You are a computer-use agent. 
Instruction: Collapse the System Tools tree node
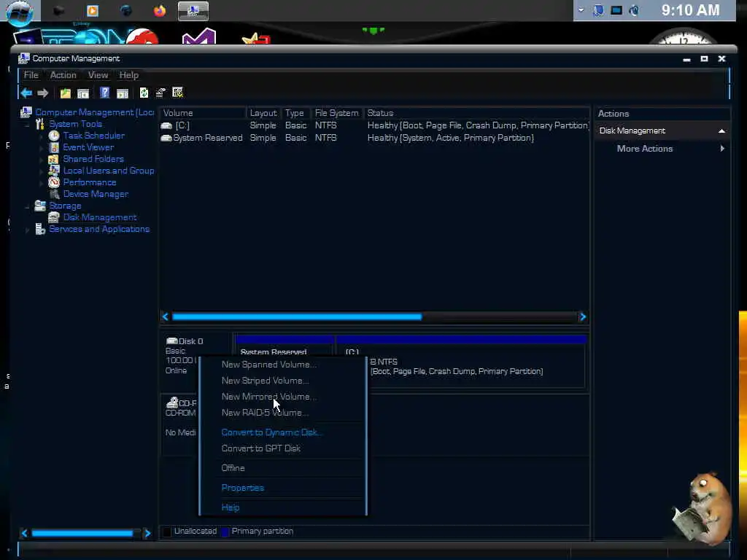click(28, 124)
